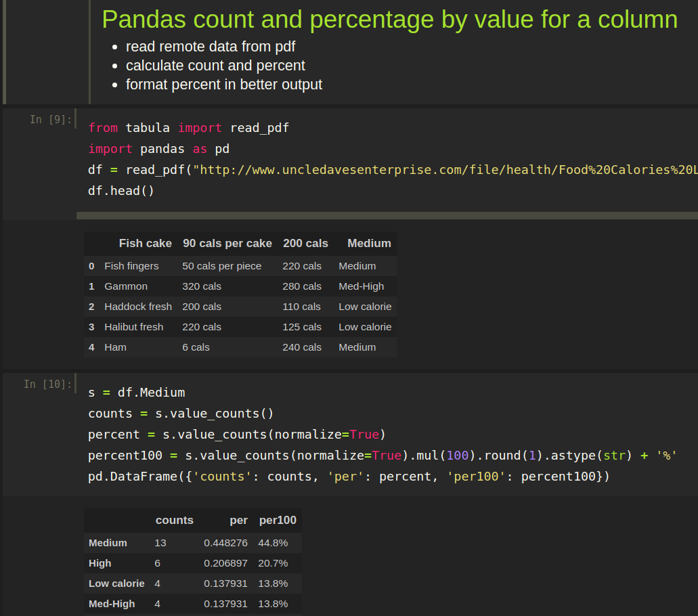This screenshot has width=698, height=616.
Task: Click the '90 cals per cake' column header
Action: coord(227,243)
